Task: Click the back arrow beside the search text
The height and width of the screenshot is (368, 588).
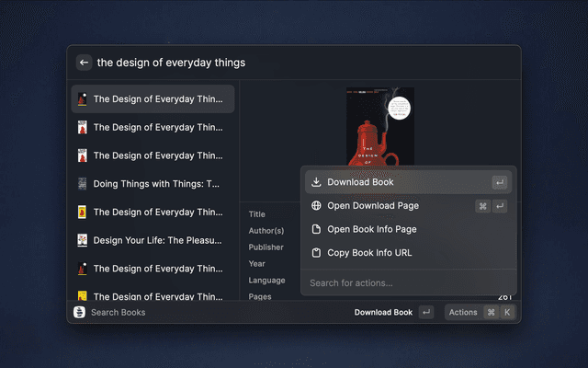Action: coord(84,63)
